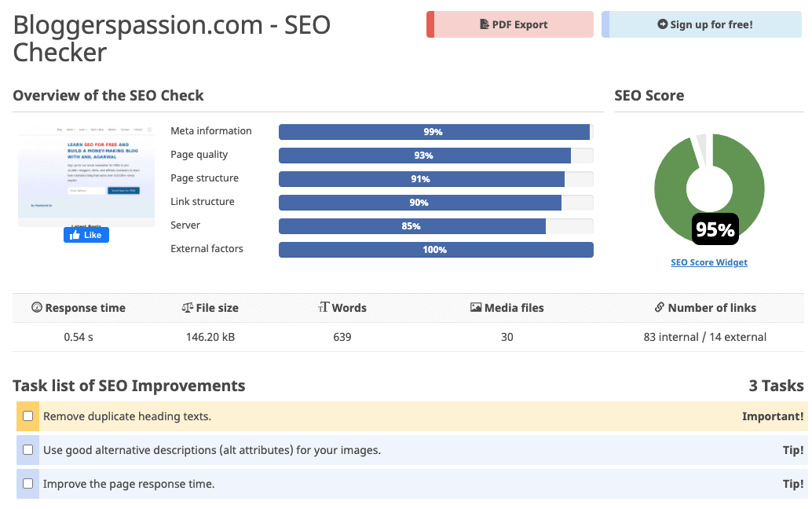Viewport: 812px width, 509px height.
Task: Click the Important! label on duplicate headings task
Action: 773,416
